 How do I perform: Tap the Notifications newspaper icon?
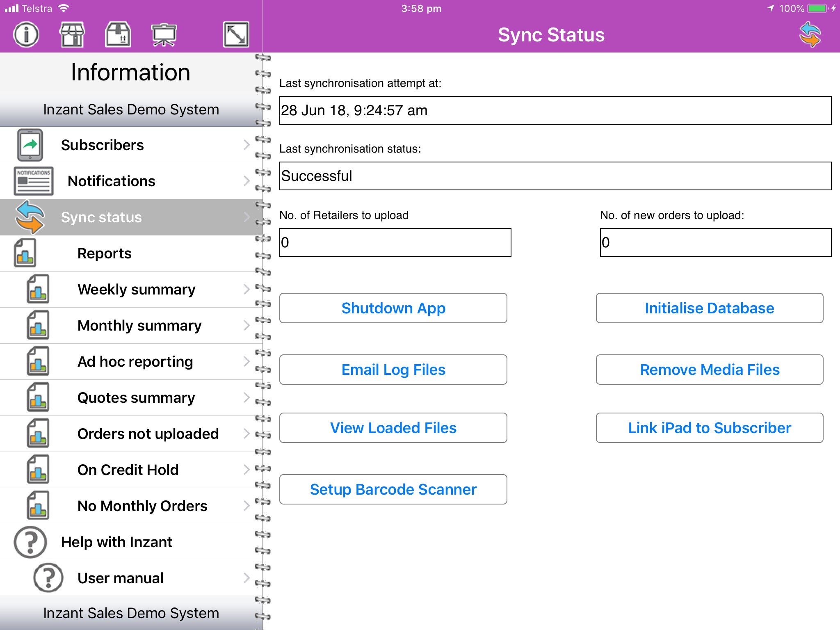point(33,181)
